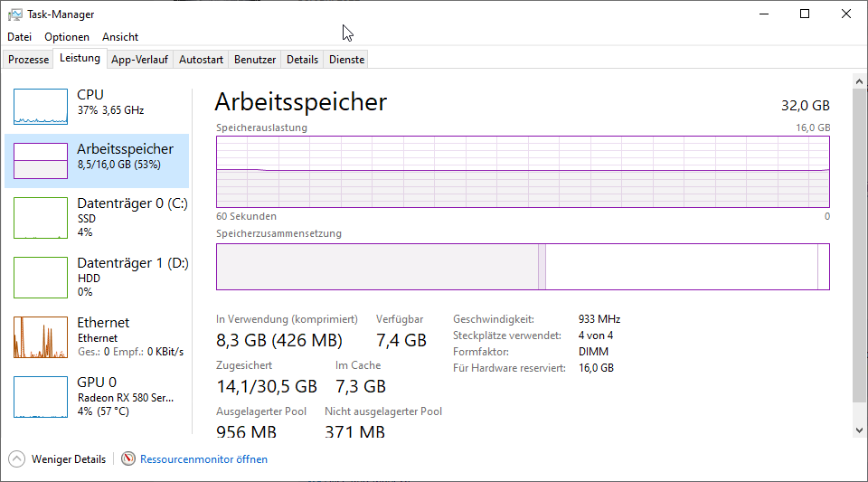Switch to the Prozesse tab
Image resolution: width=868 pixels, height=482 pixels.
(x=28, y=60)
